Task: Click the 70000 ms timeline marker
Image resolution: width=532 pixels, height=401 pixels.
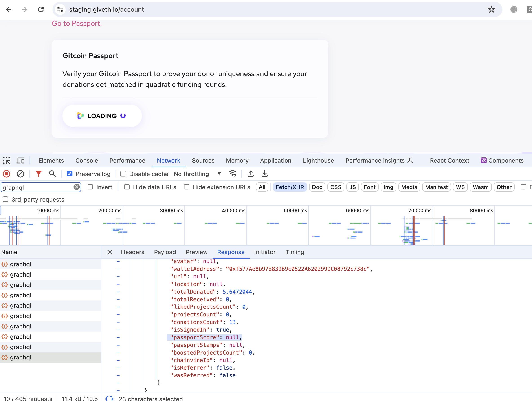Action: pos(420,210)
